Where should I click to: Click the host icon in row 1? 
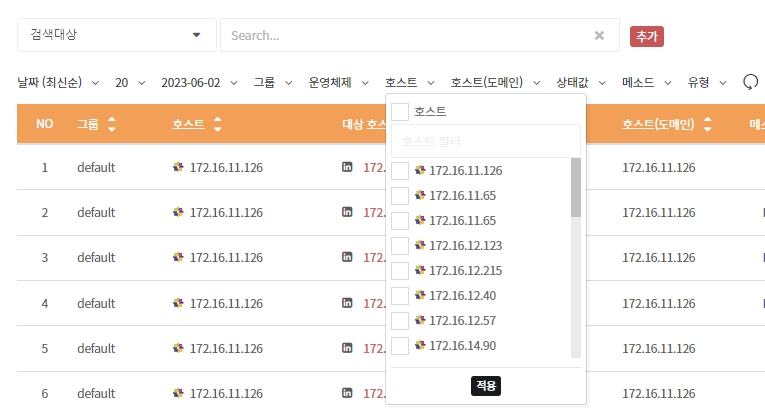click(x=179, y=167)
